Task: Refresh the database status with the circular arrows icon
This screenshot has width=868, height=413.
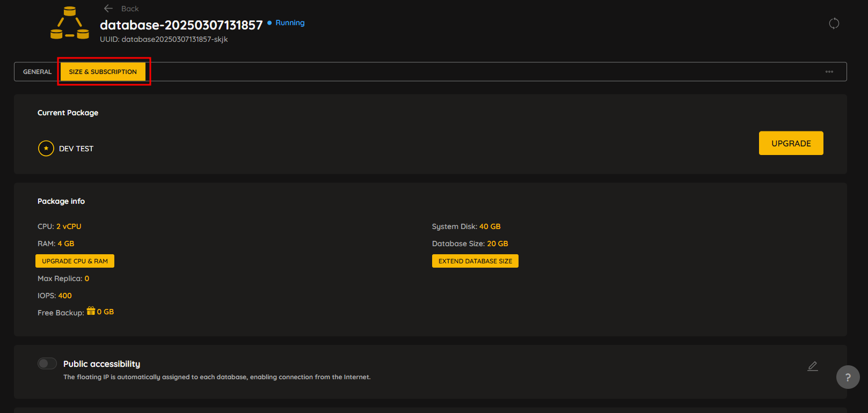Action: [x=834, y=23]
